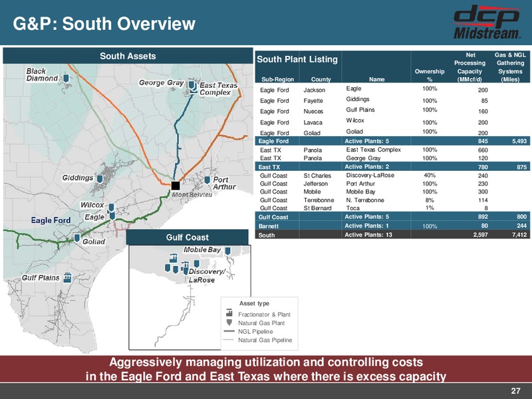Click the Jackson county cell
The height and width of the screenshot is (399, 532).
pyautogui.click(x=314, y=90)
